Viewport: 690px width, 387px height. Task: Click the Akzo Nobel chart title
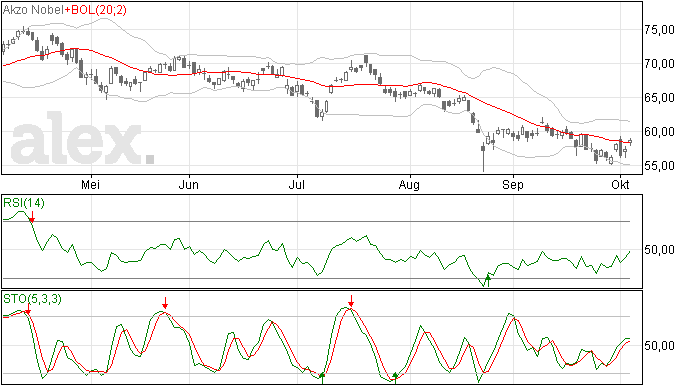tap(33, 9)
